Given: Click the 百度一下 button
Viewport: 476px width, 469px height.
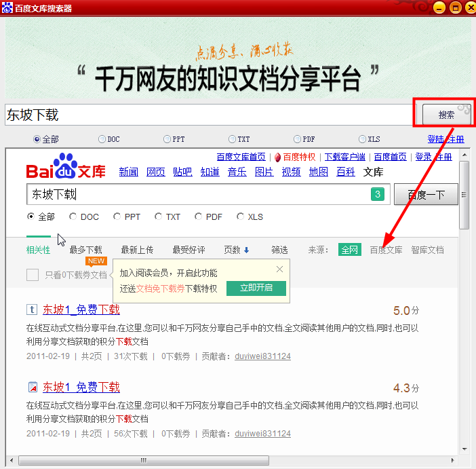Looking at the screenshot, I should (426, 194).
